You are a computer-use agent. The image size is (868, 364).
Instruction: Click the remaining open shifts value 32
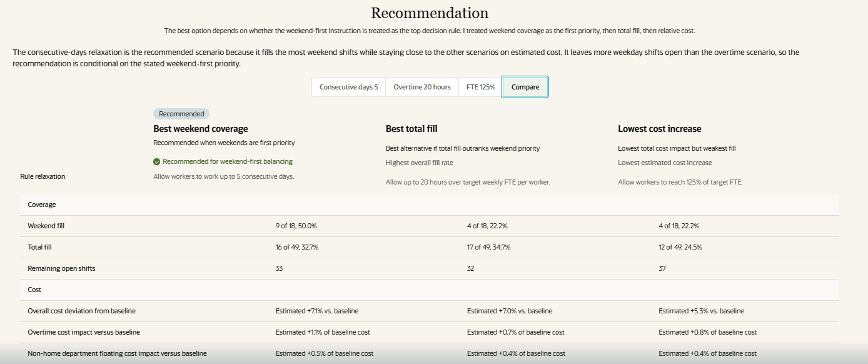point(471,268)
